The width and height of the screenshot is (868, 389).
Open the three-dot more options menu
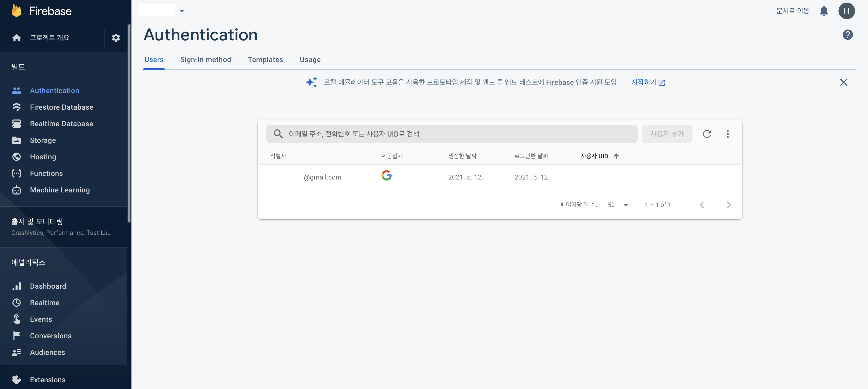click(727, 134)
